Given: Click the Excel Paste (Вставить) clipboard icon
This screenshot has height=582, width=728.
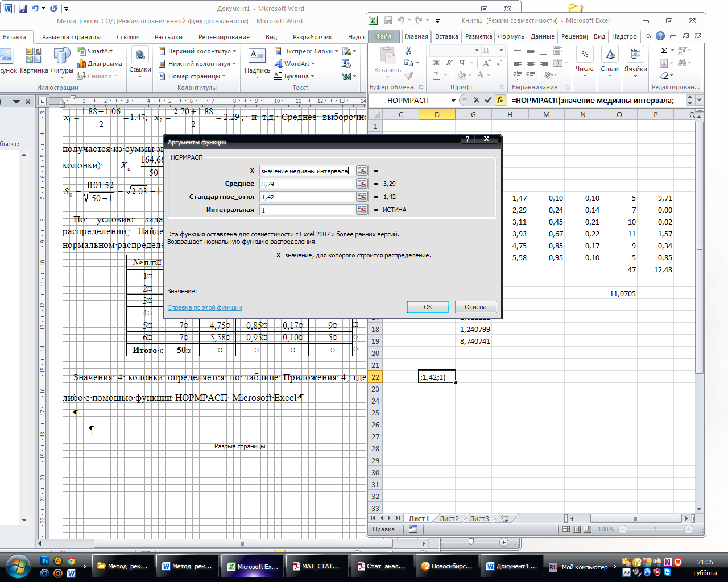Looking at the screenshot, I should coord(388,56).
